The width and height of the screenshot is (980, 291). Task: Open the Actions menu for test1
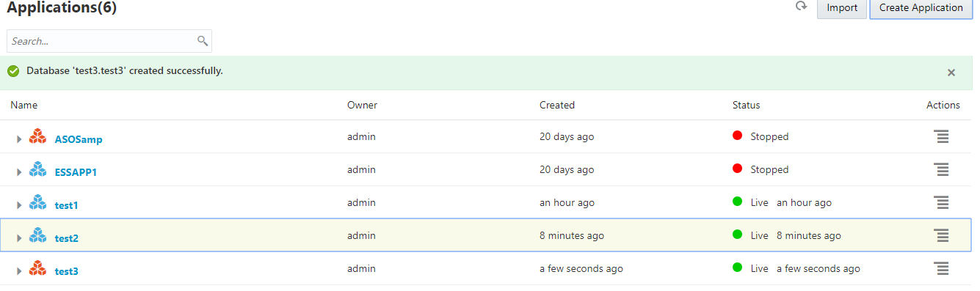pyautogui.click(x=942, y=202)
